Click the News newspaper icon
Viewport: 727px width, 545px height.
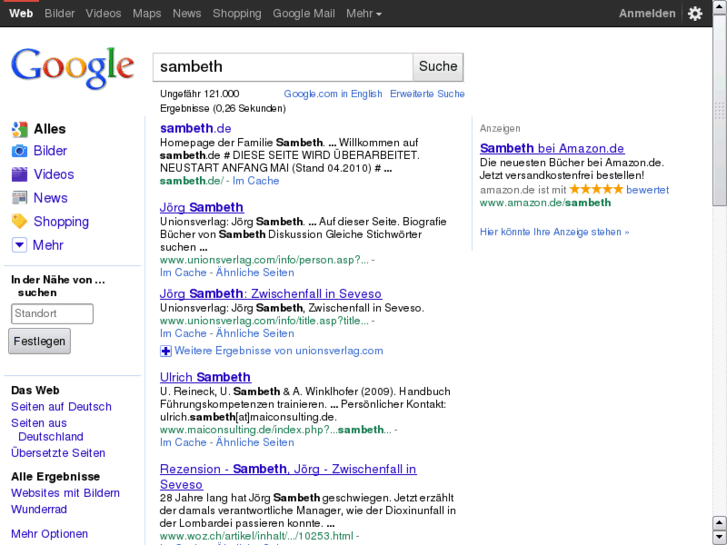pyautogui.click(x=19, y=198)
